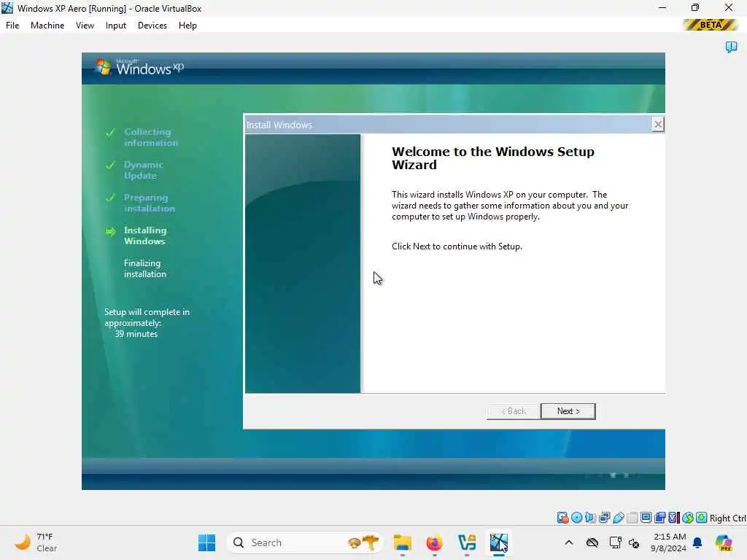Screen dimensions: 747x560
Task: Click the "39 minutes" remaining time text
Action: click(136, 334)
